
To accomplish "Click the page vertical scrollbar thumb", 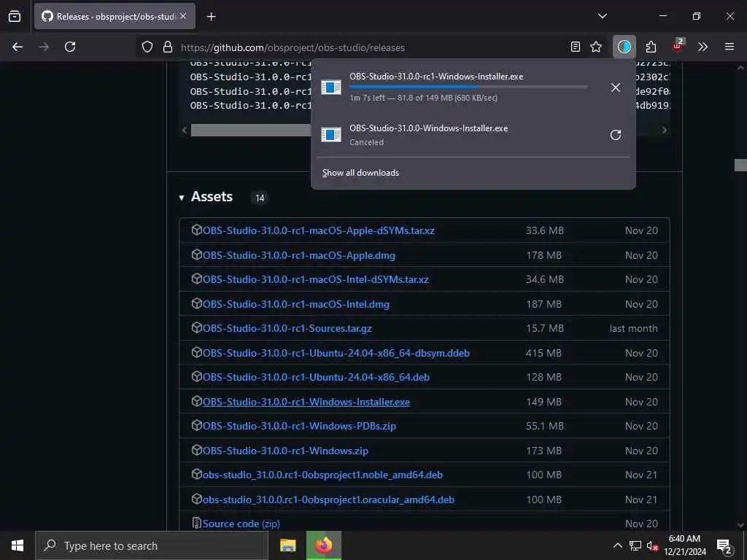I will (x=740, y=166).
